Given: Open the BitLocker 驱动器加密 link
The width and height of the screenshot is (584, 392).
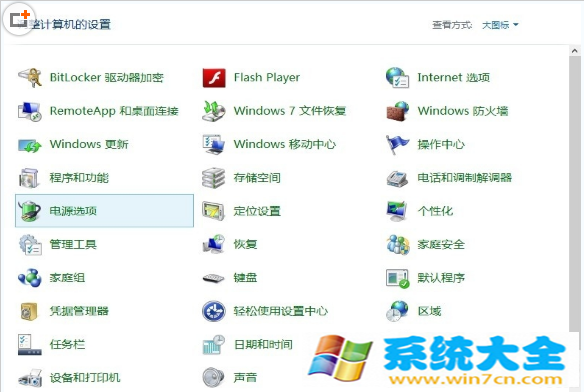Looking at the screenshot, I should [107, 78].
